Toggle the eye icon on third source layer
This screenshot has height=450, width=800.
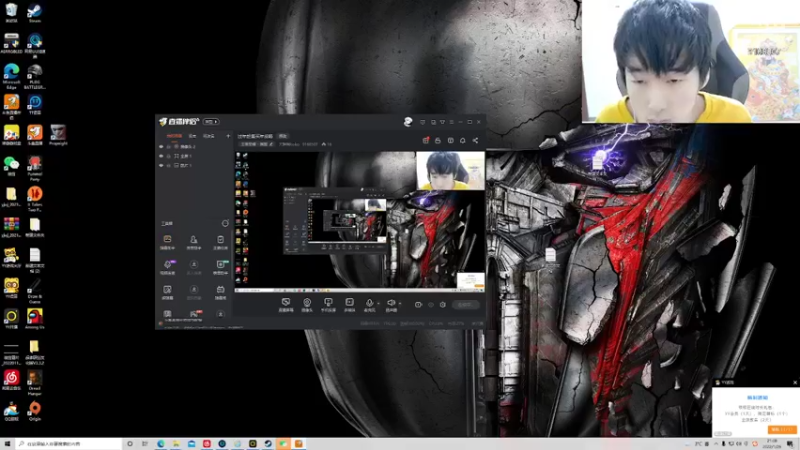pyautogui.click(x=161, y=165)
